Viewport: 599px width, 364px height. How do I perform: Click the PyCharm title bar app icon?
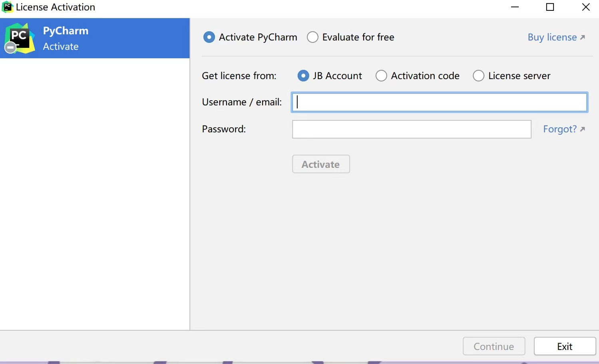coord(7,7)
